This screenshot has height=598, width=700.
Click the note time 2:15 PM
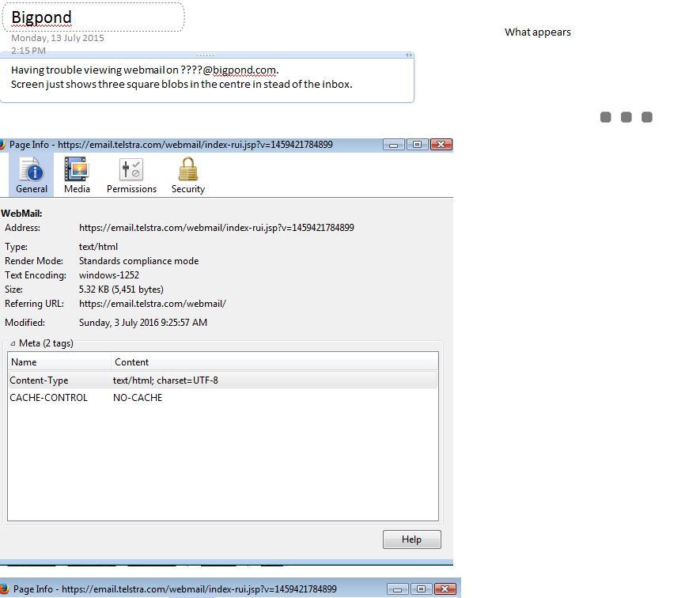tap(28, 51)
